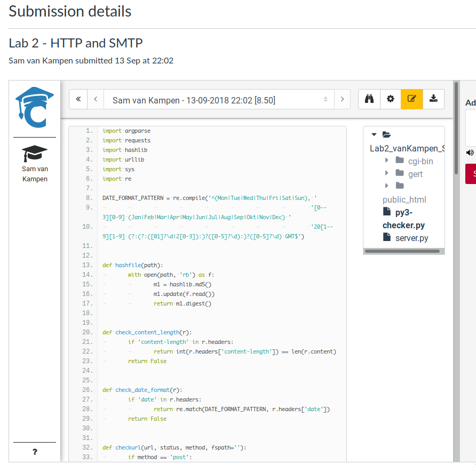Click the Sam van Kampen graduation cap icon

(35, 154)
